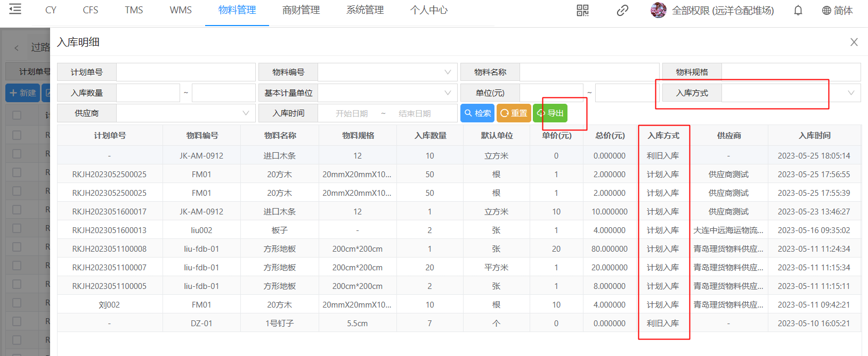The image size is (868, 356).
Task: Open the WMS menu tab
Action: coord(181,10)
